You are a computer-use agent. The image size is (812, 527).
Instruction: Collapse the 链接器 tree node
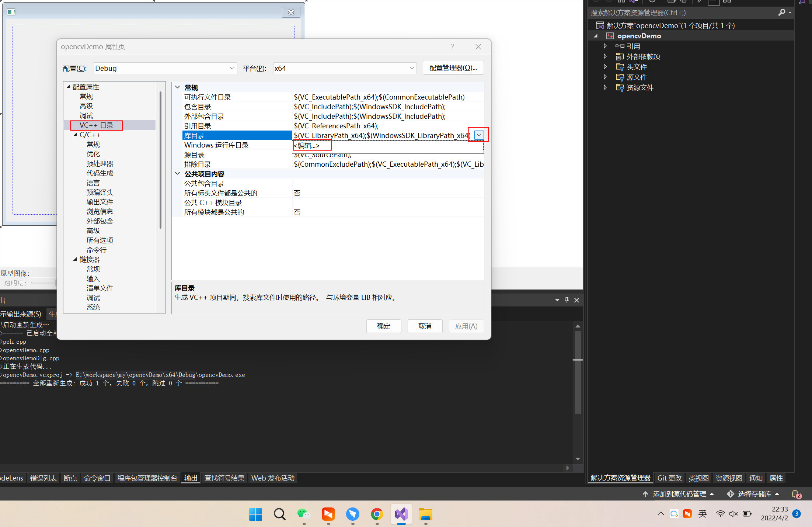75,260
